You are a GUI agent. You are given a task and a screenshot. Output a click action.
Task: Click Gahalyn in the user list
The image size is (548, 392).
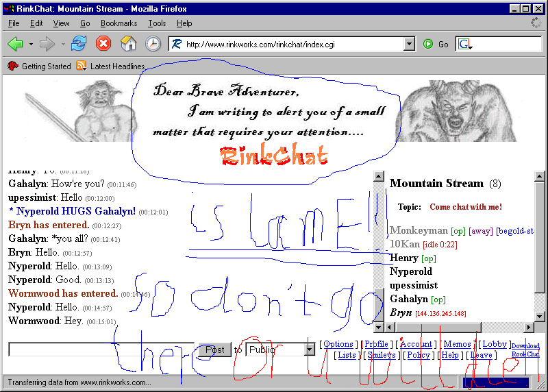pyautogui.click(x=409, y=299)
